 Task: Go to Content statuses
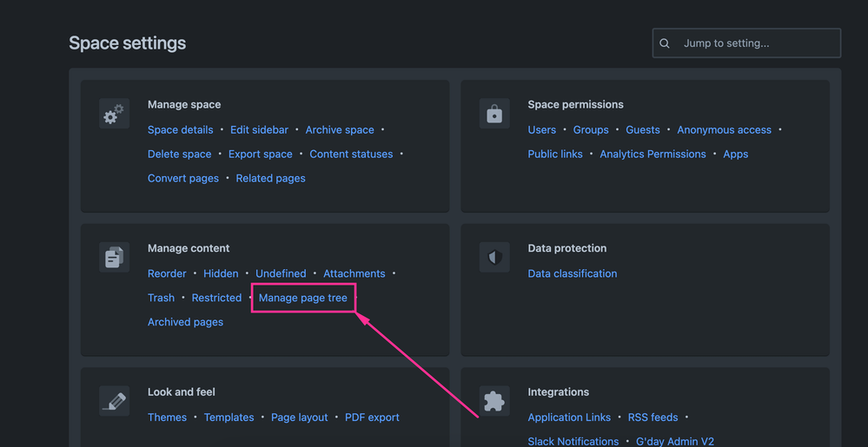351,154
